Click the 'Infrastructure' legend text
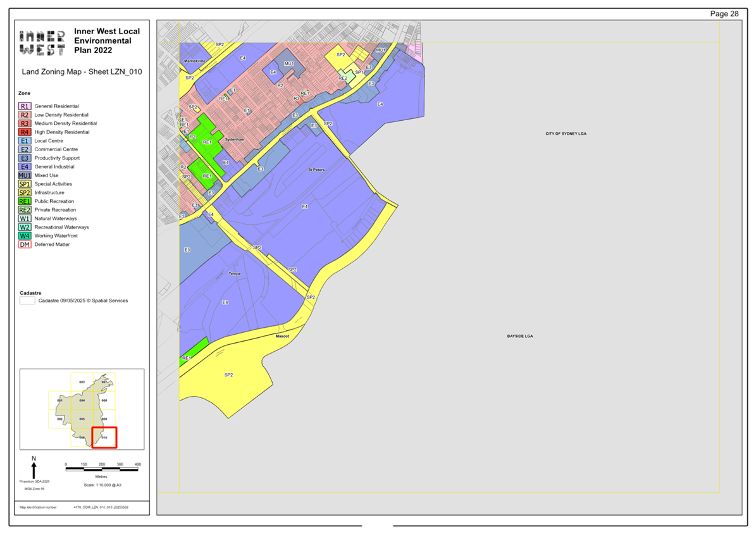 pyautogui.click(x=49, y=193)
